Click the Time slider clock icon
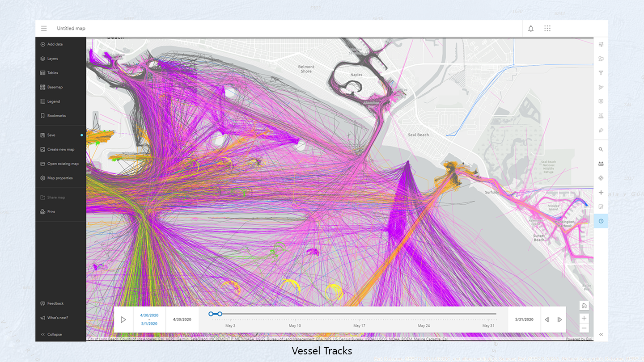The image size is (644, 362). coord(601,221)
